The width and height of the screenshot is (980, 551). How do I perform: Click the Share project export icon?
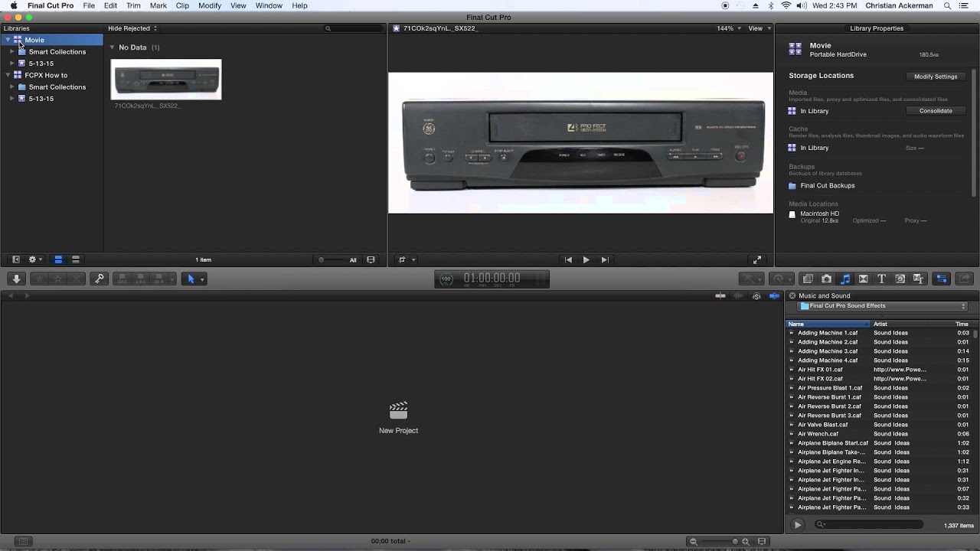click(x=965, y=279)
